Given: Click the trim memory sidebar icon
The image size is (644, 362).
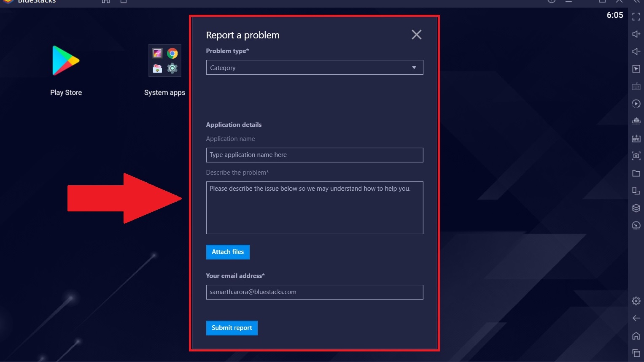Looking at the screenshot, I should point(636,121).
